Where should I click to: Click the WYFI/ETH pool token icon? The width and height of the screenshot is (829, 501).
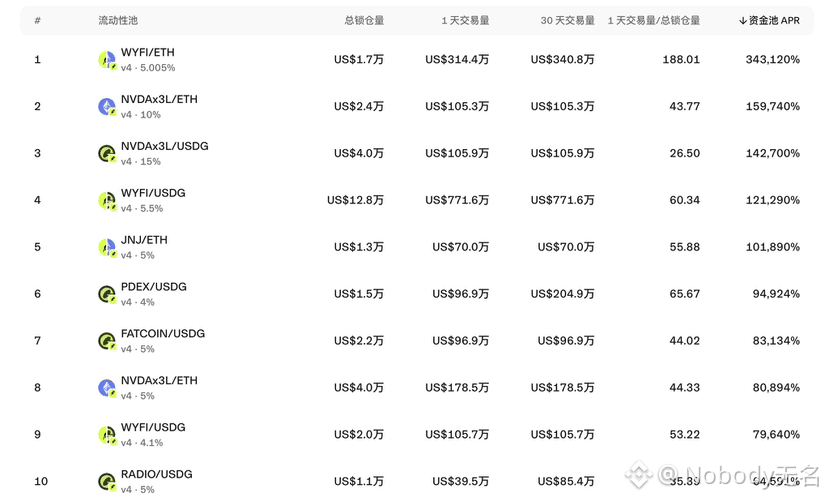[107, 60]
